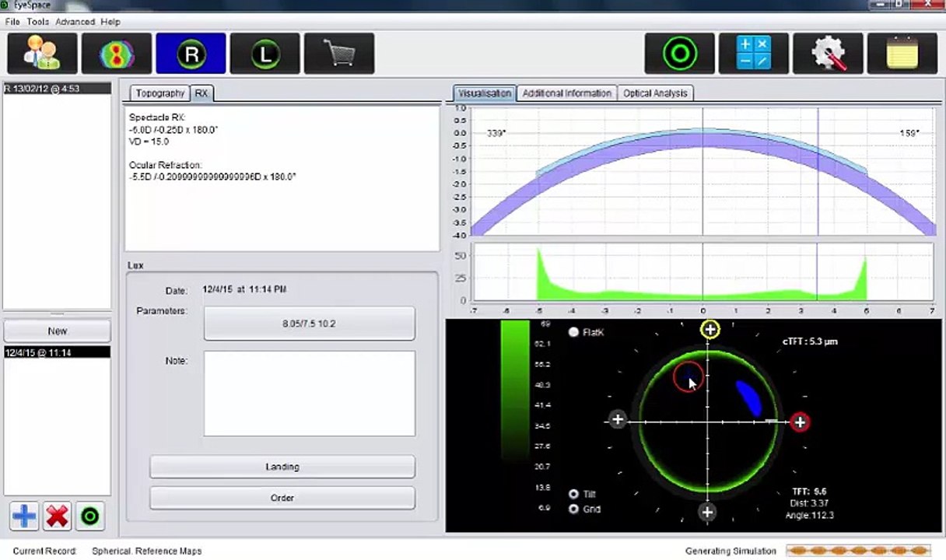Open the settings gear icon
946x560 pixels.
coord(828,54)
